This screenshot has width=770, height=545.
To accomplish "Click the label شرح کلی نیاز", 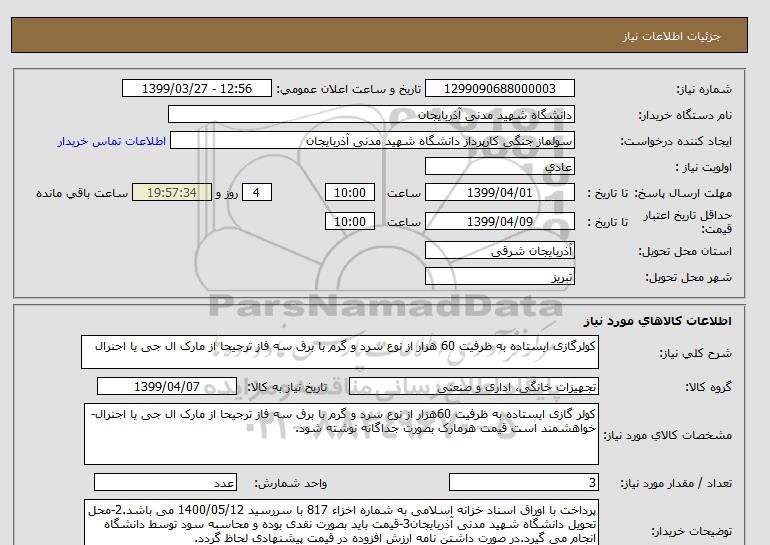I will coord(695,353).
